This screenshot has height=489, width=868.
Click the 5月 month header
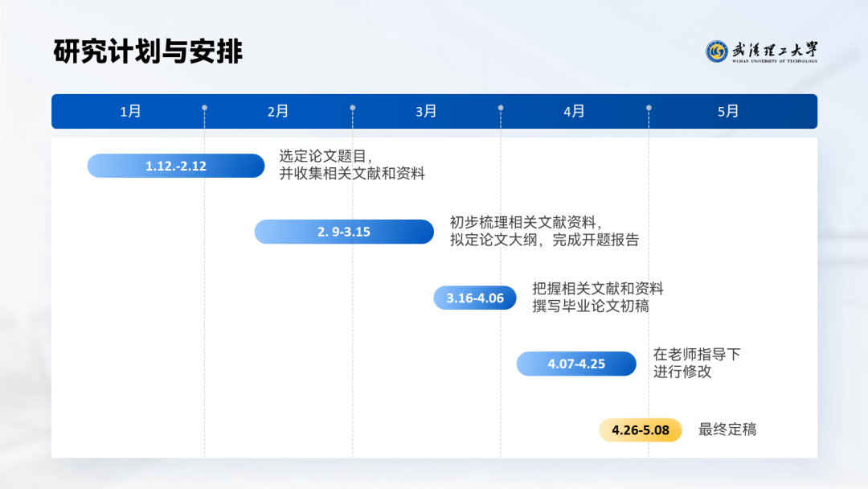728,111
